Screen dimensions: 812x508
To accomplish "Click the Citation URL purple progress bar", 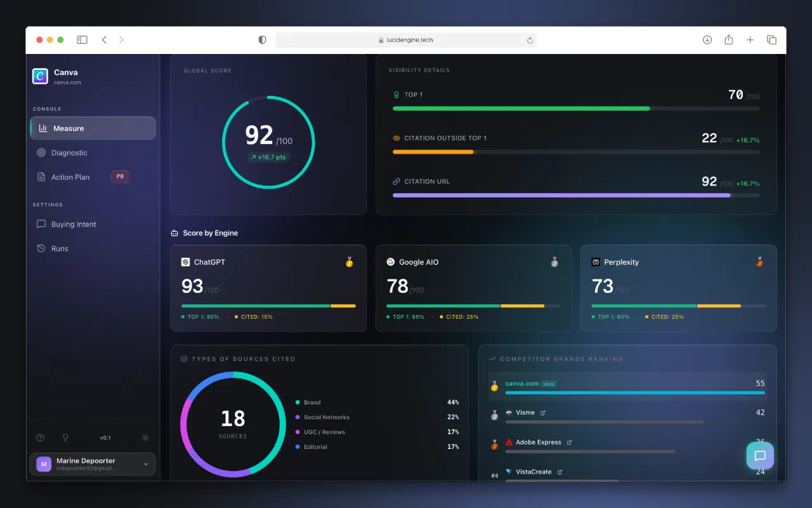I will pos(561,196).
